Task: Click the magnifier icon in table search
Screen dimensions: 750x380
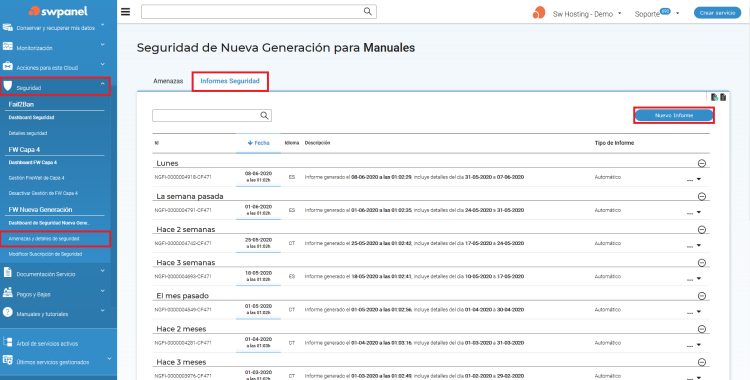Action: click(x=264, y=115)
